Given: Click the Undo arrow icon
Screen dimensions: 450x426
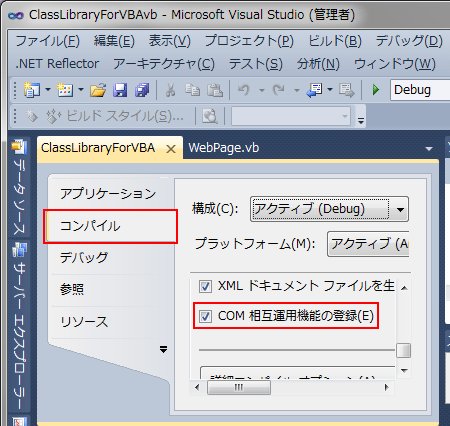Looking at the screenshot, I should coord(244,90).
